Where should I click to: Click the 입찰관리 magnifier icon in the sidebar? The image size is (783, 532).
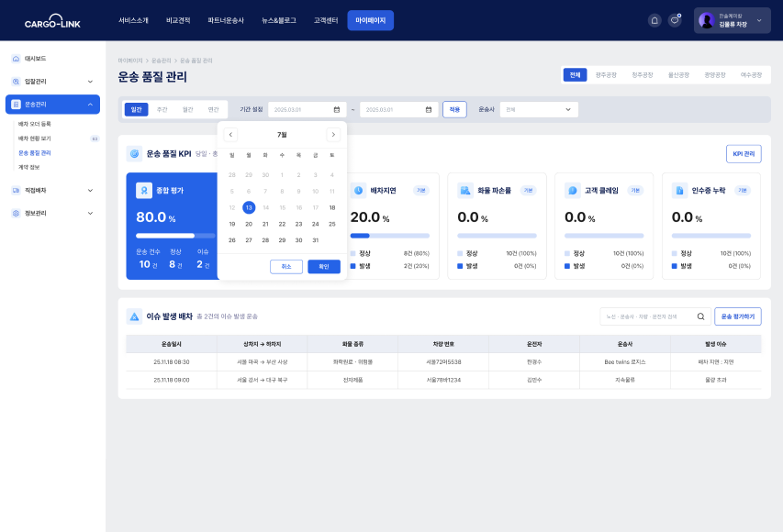(x=16, y=82)
